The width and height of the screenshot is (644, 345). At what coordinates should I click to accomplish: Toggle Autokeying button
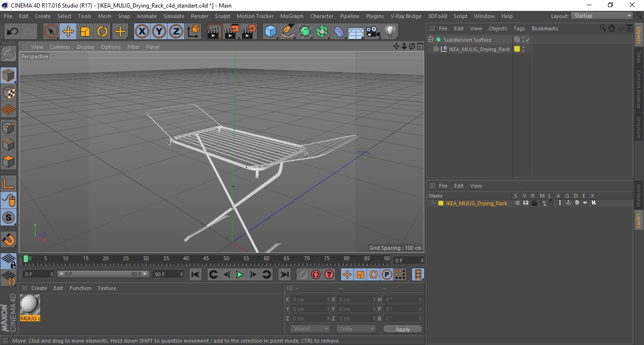[x=316, y=274]
